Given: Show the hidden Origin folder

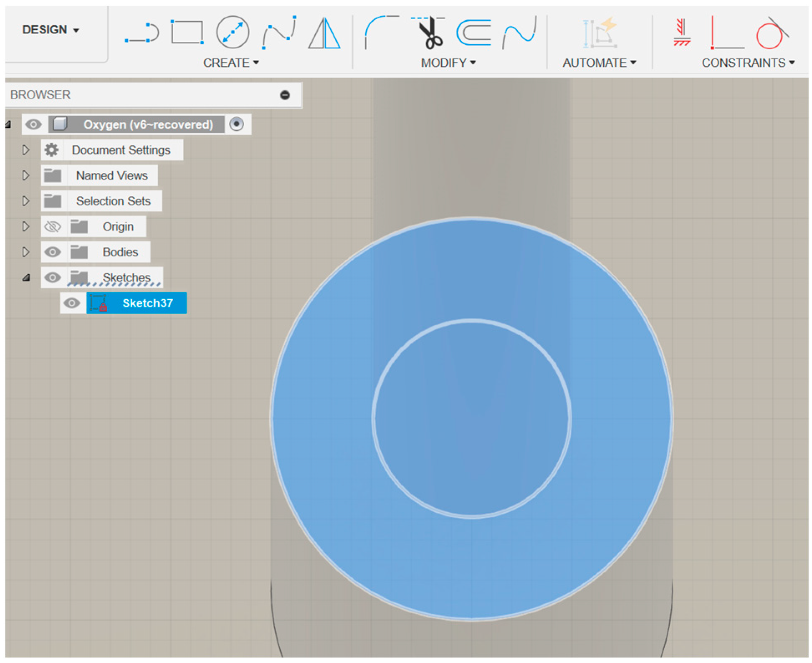Looking at the screenshot, I should tap(53, 227).
